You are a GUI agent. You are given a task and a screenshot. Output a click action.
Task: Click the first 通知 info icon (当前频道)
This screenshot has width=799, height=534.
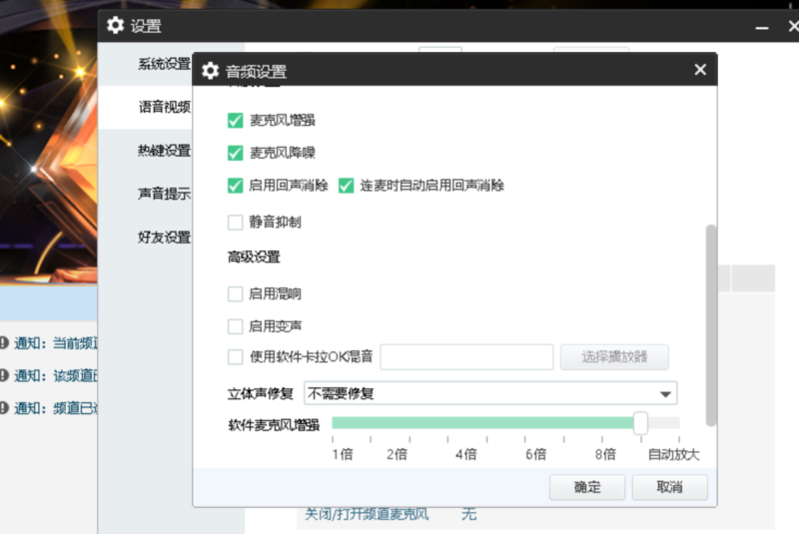click(x=4, y=342)
